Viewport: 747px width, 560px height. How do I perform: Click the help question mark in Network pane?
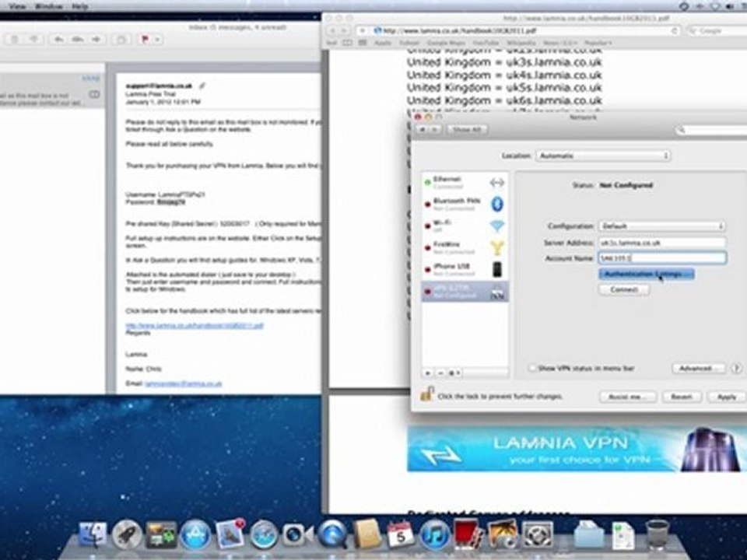pos(737,368)
